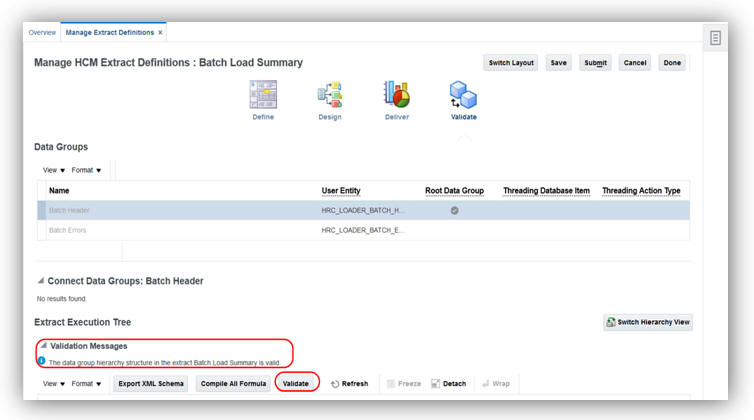Open the Extract Execution Tree View menu
This screenshot has height=420, width=754.
[53, 384]
